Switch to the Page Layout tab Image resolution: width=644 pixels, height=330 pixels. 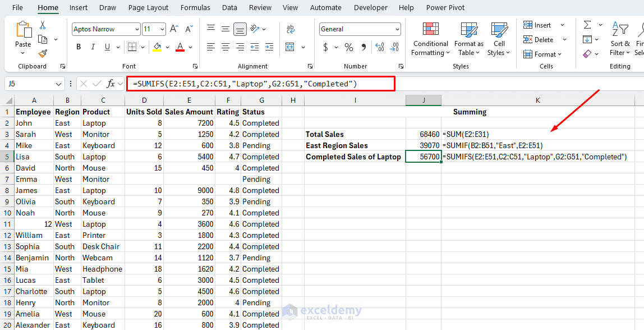click(x=148, y=8)
